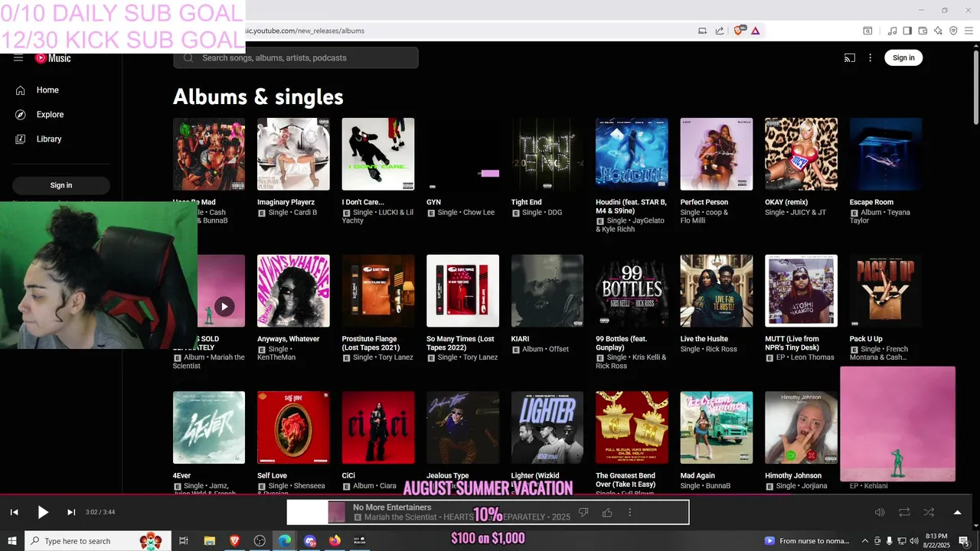Click the Play button in player bar
Screen dimensions: 980x551
43,512
